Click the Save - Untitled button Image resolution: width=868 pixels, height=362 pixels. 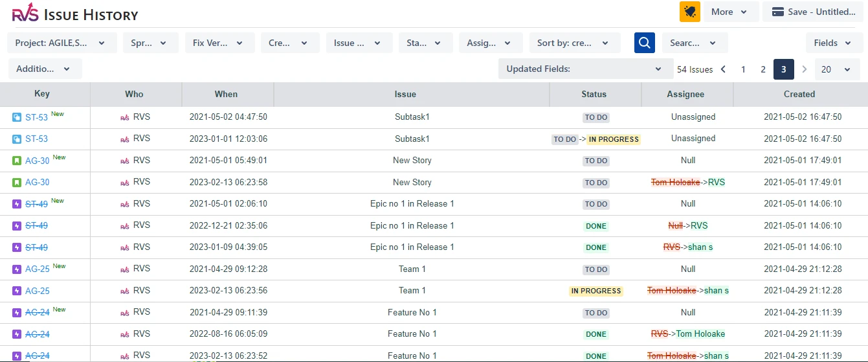[814, 12]
